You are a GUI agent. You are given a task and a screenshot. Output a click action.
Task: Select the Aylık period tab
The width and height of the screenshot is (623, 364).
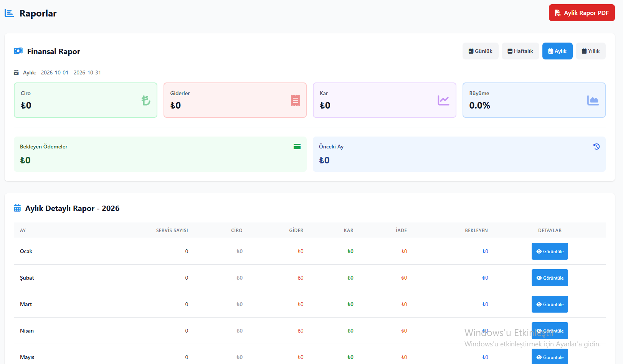tap(557, 51)
